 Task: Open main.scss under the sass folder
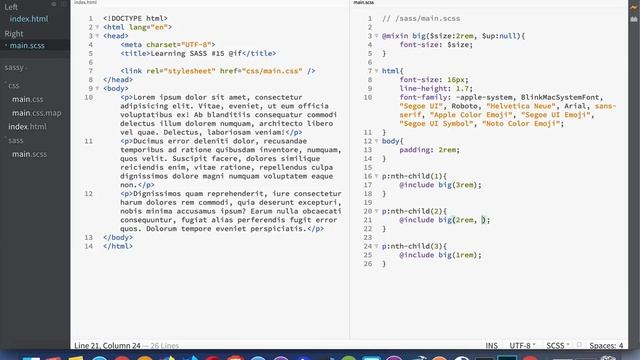click(29, 154)
